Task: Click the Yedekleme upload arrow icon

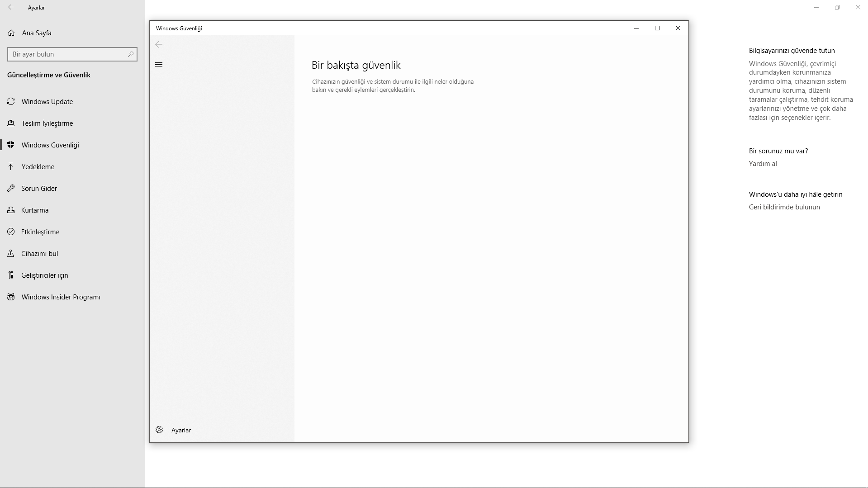Action: click(x=11, y=167)
